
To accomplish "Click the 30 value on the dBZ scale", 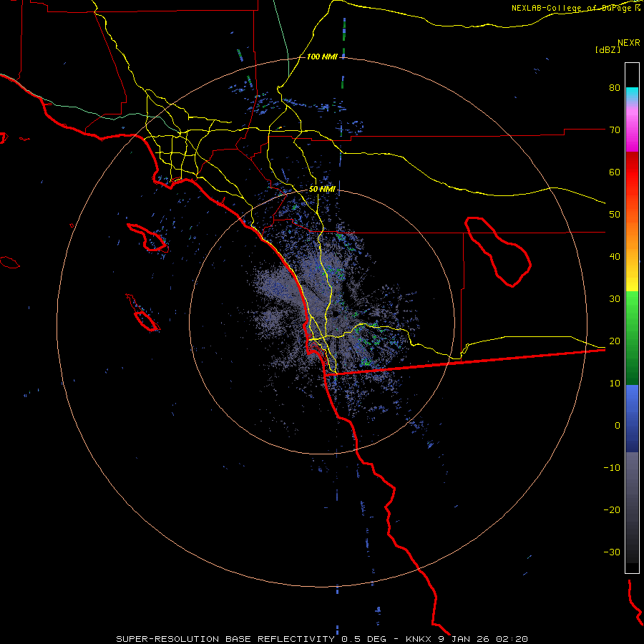I will (615, 299).
